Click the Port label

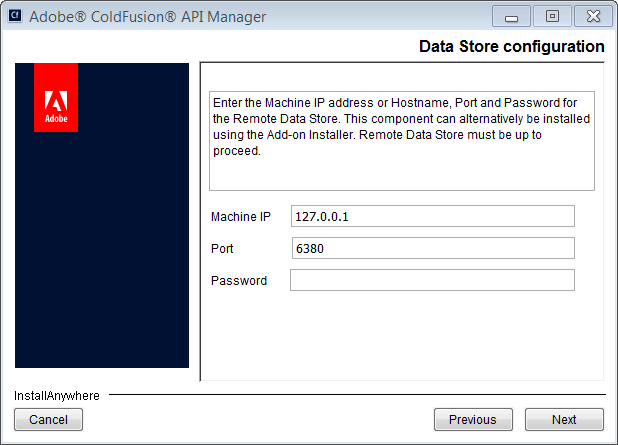[222, 249]
